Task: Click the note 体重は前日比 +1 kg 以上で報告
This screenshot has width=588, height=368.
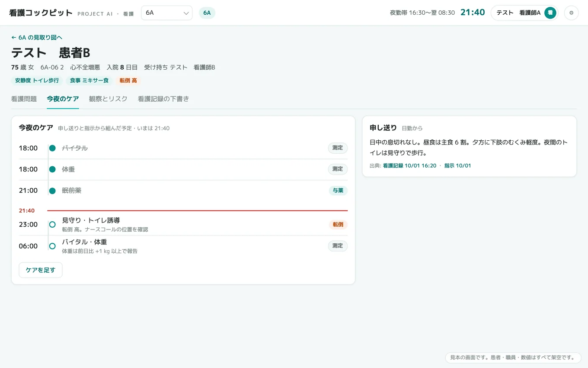Action: point(100,251)
